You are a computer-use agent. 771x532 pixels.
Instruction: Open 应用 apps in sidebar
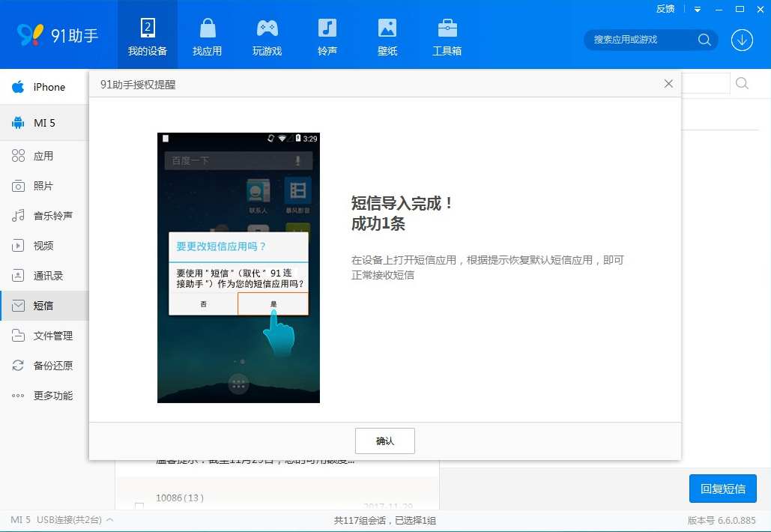coord(44,156)
